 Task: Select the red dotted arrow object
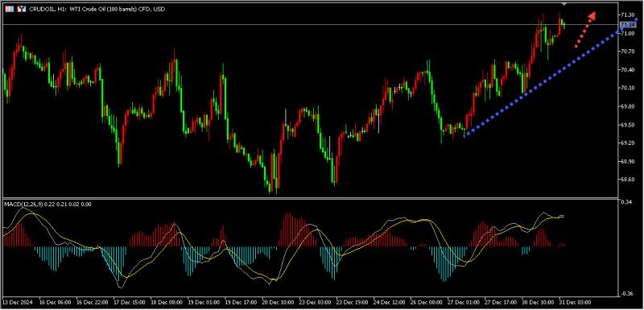(585, 30)
